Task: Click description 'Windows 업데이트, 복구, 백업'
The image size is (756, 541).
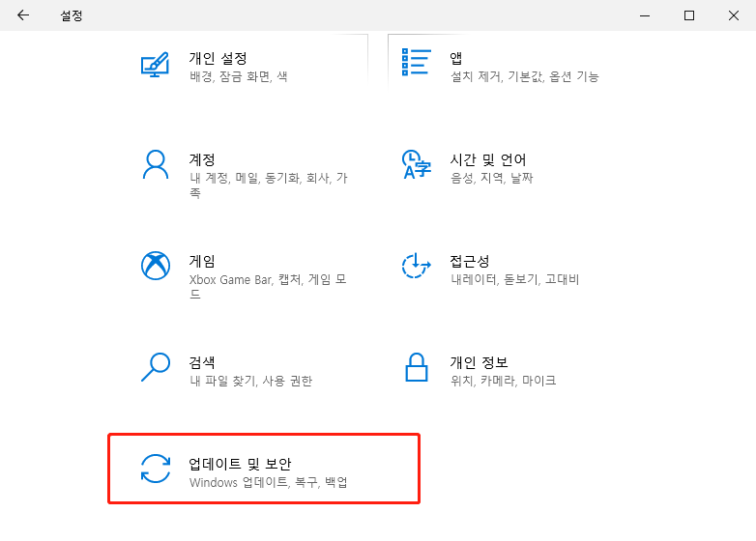Action: click(268, 482)
